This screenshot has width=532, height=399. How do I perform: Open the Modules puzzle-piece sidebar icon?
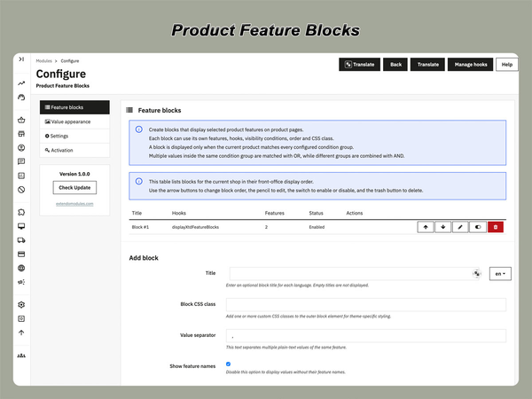21,213
